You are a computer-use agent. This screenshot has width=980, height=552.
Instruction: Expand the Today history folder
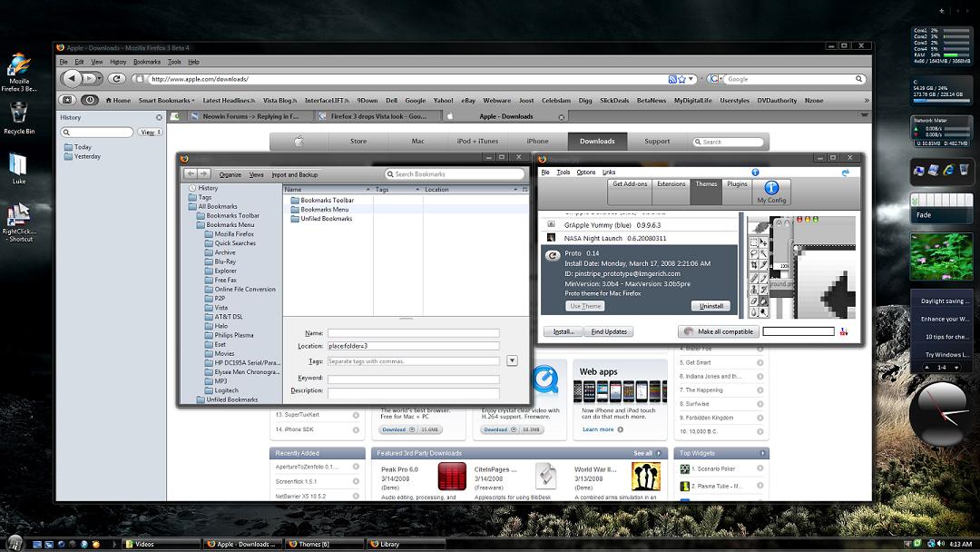coord(83,147)
